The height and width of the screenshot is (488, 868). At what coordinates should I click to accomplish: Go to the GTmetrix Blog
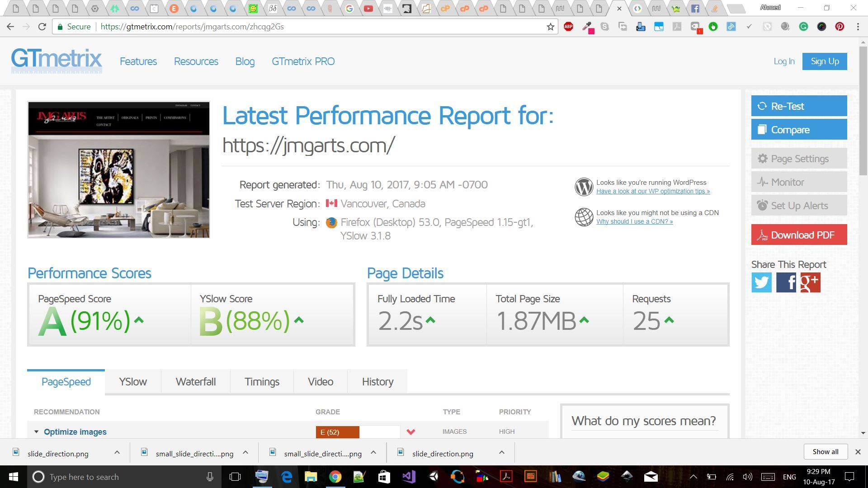245,61
